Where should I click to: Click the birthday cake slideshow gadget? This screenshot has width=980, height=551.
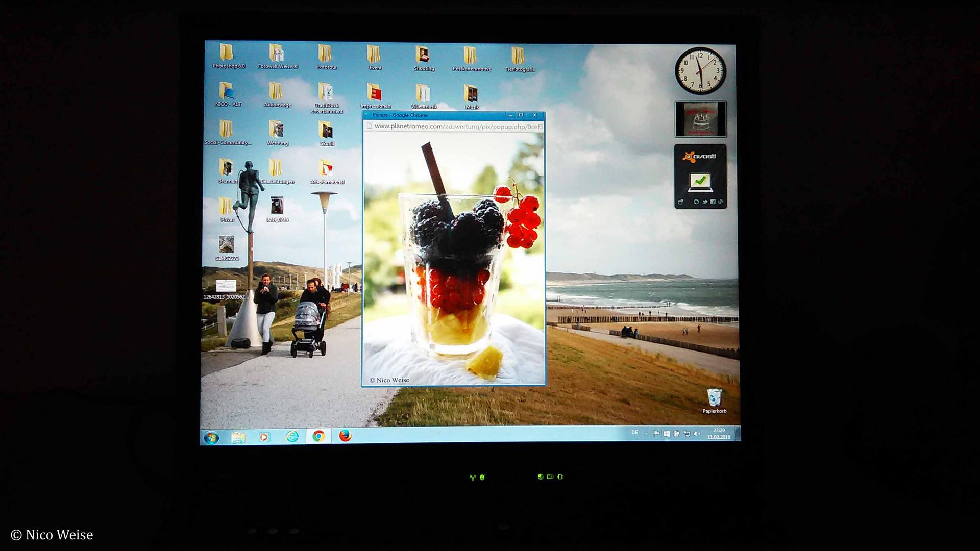pos(700,119)
